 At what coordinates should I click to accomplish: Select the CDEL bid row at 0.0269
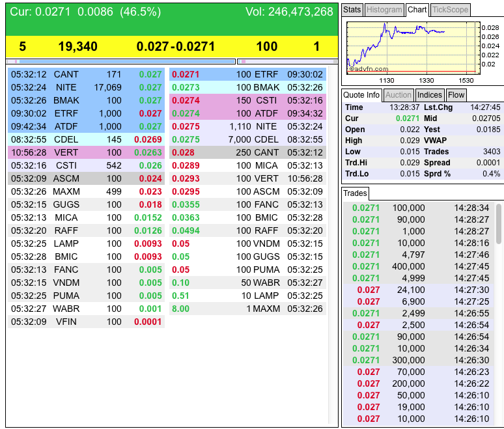86,139
